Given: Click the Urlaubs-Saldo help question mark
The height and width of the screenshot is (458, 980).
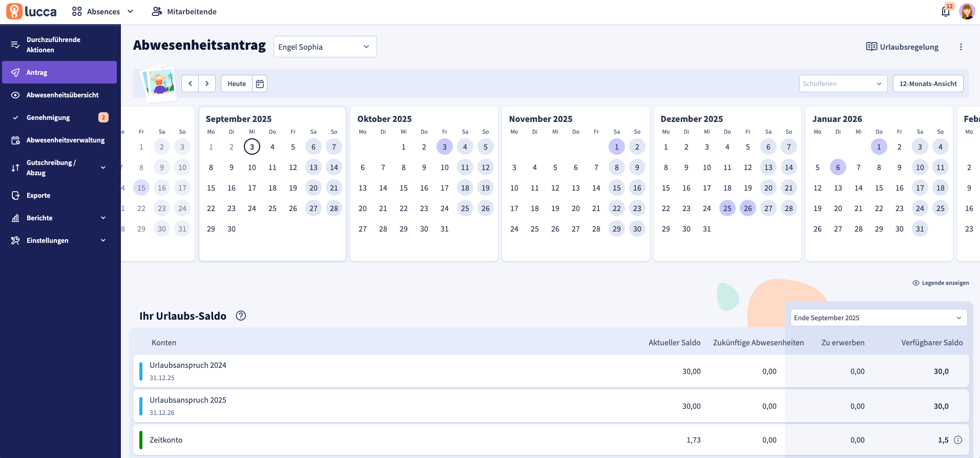Looking at the screenshot, I should click(x=241, y=316).
